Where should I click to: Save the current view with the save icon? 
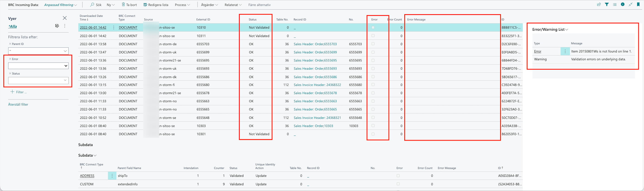[x=57, y=26]
